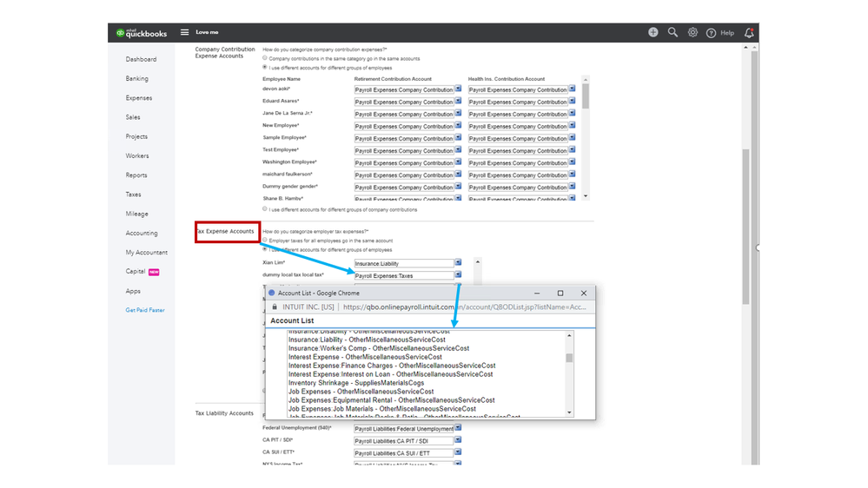Open Mileage in sidebar
Viewport: 868px width, 488px height.
136,214
